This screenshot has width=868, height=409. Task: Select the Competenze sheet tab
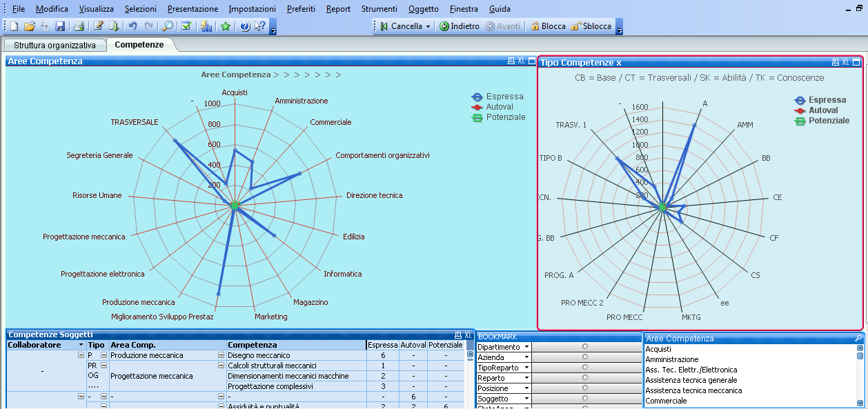139,45
